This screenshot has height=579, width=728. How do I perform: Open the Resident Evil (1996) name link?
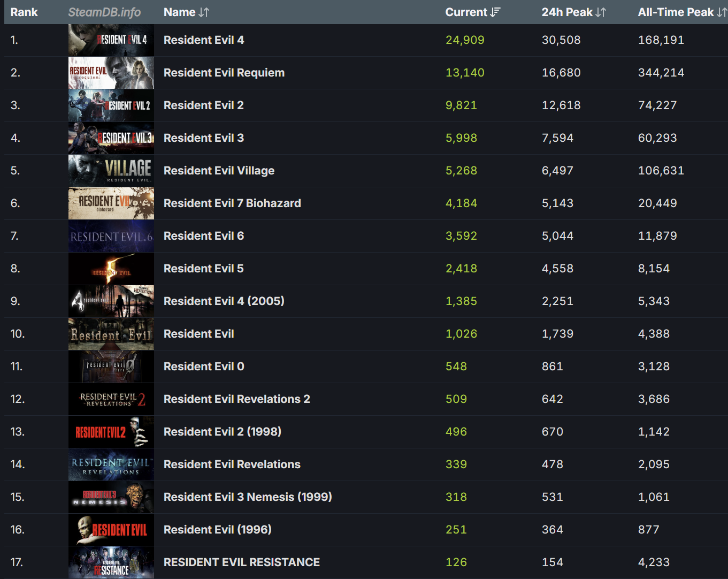(218, 530)
